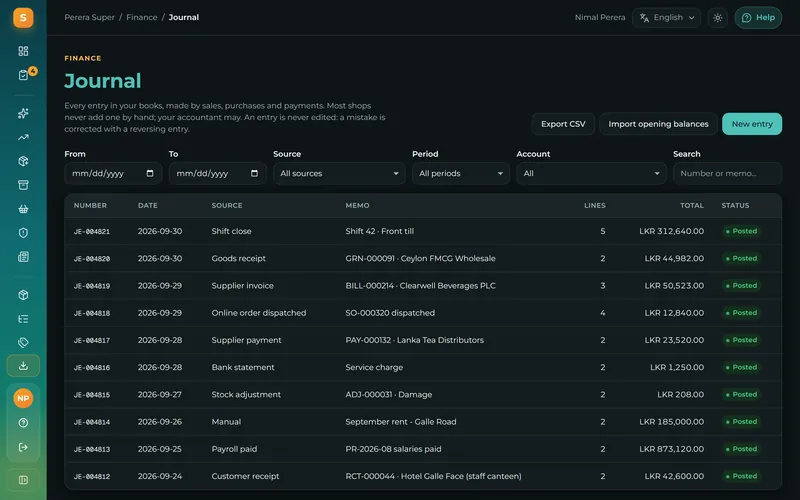Open the From date calendar picker icon
Viewport: 800px width, 500px height.
149,173
